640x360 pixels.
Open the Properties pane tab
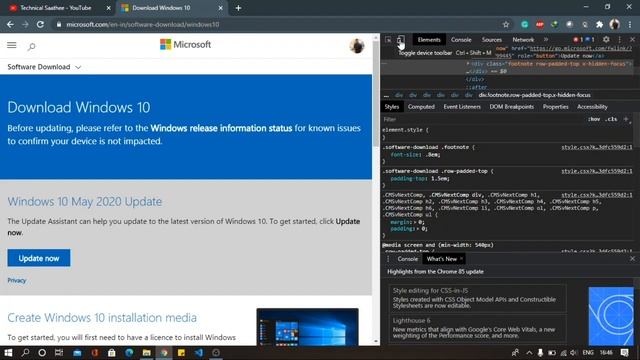[x=556, y=107]
